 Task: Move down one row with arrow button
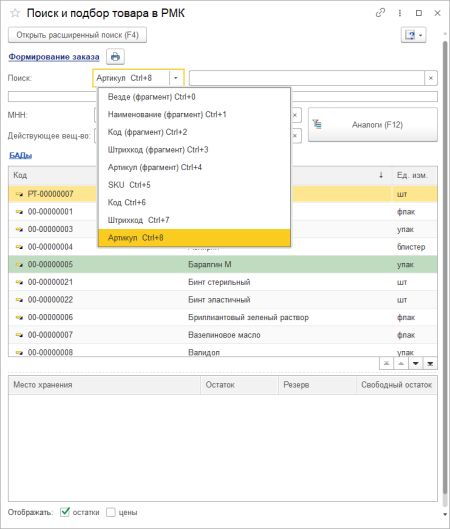(x=416, y=363)
